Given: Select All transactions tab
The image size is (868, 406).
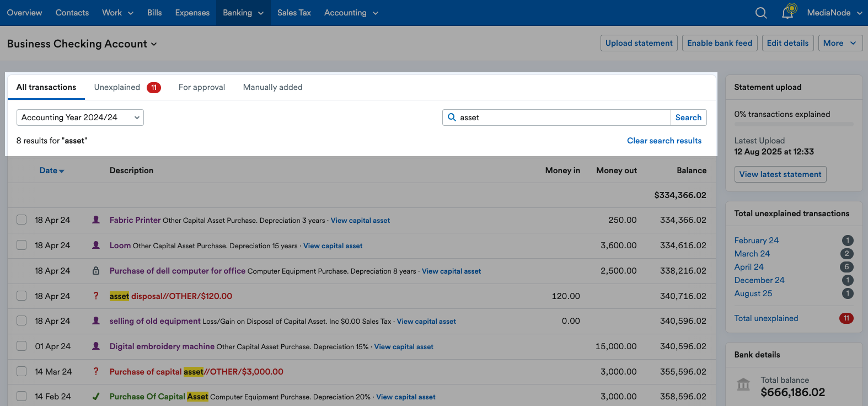Looking at the screenshot, I should (46, 87).
